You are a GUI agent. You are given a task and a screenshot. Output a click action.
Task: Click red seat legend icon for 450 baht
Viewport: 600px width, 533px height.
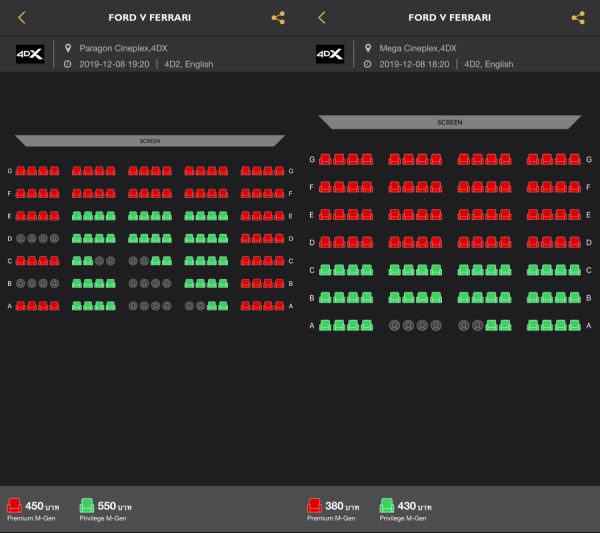tap(14, 505)
